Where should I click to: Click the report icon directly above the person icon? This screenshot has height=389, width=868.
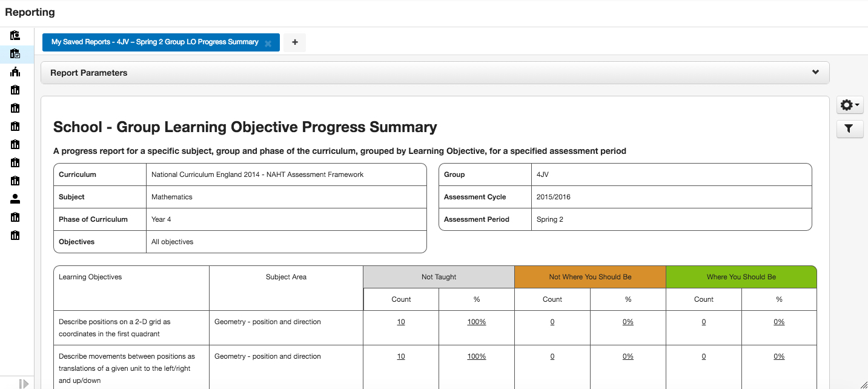pyautogui.click(x=15, y=181)
